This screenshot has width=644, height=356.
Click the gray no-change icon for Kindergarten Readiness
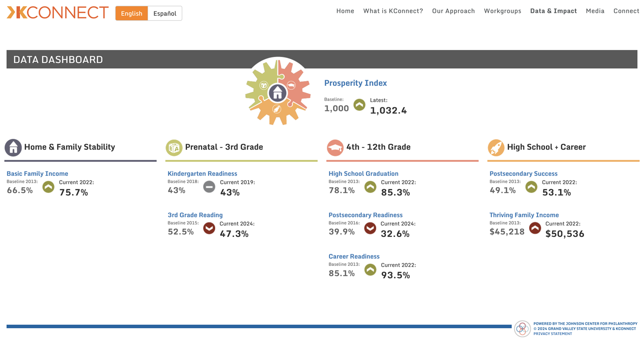[x=209, y=187]
